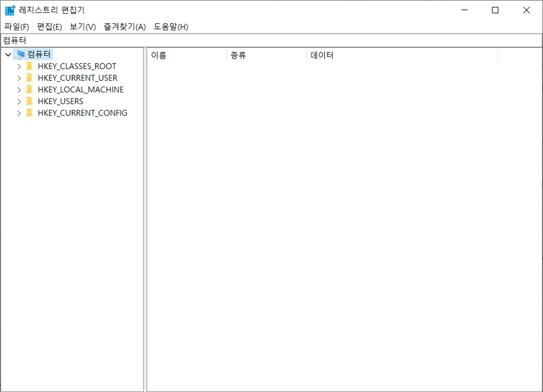The height and width of the screenshot is (392, 543).
Task: Expand the HKEY_CURRENT_USER key
Action: coord(19,78)
